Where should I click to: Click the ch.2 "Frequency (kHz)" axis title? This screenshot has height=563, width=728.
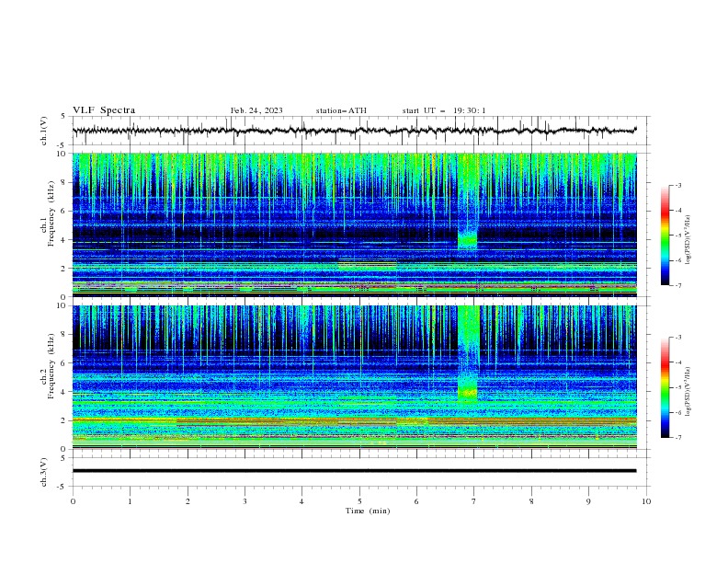coord(51,366)
